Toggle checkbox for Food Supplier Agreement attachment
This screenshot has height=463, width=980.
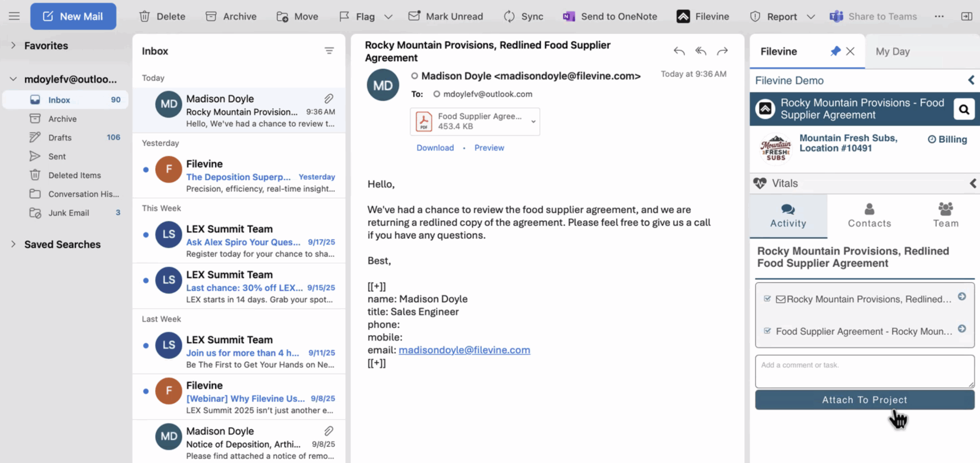767,331
